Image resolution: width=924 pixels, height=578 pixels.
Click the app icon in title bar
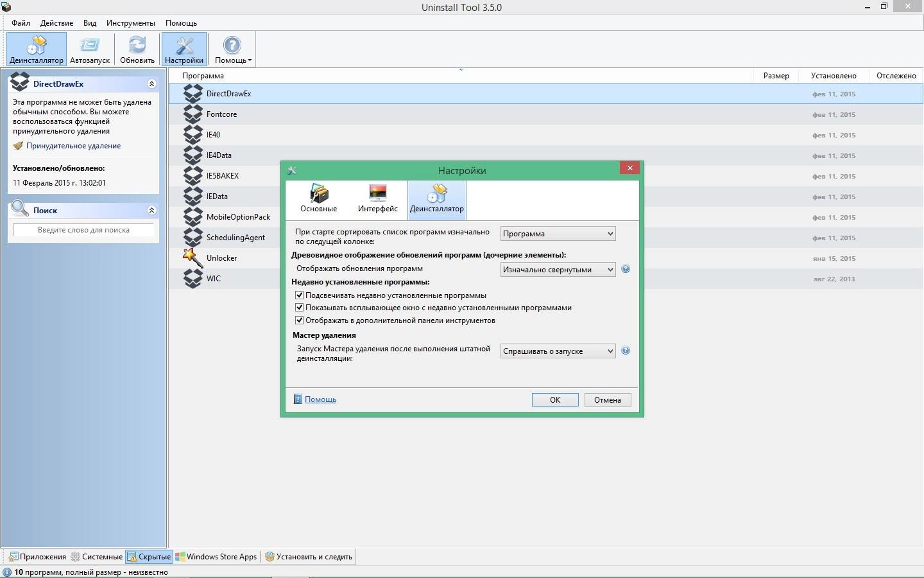pos(6,7)
